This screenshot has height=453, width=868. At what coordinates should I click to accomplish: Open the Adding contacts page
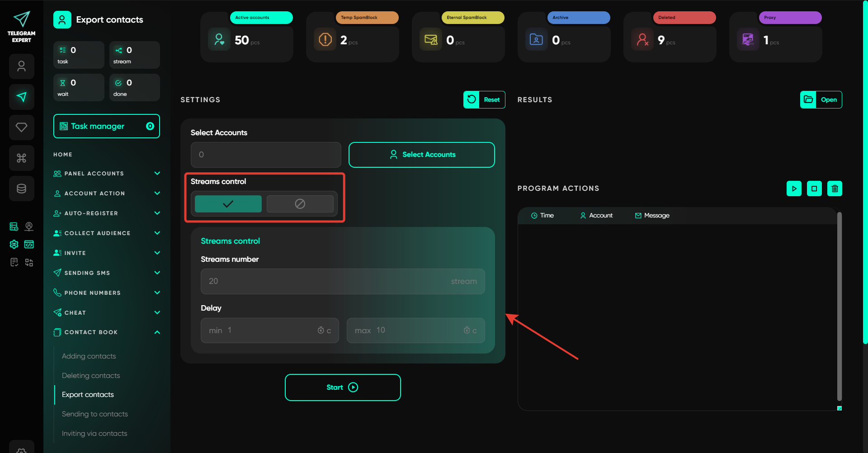tap(89, 356)
